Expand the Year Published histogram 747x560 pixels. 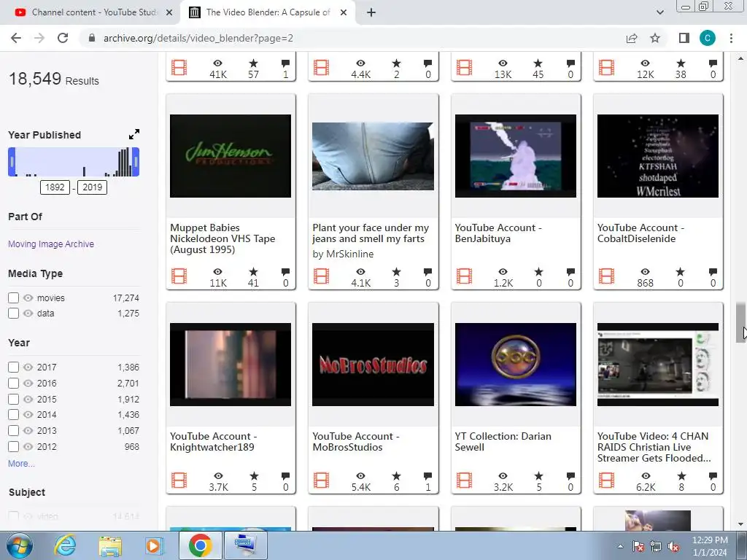pyautogui.click(x=134, y=134)
